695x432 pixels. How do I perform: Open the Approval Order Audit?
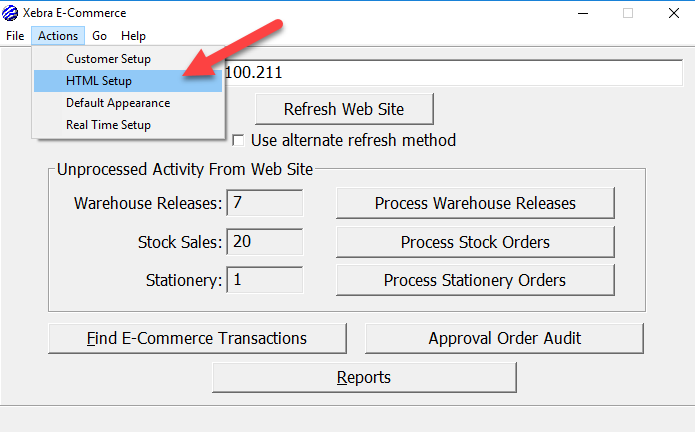[504, 339]
